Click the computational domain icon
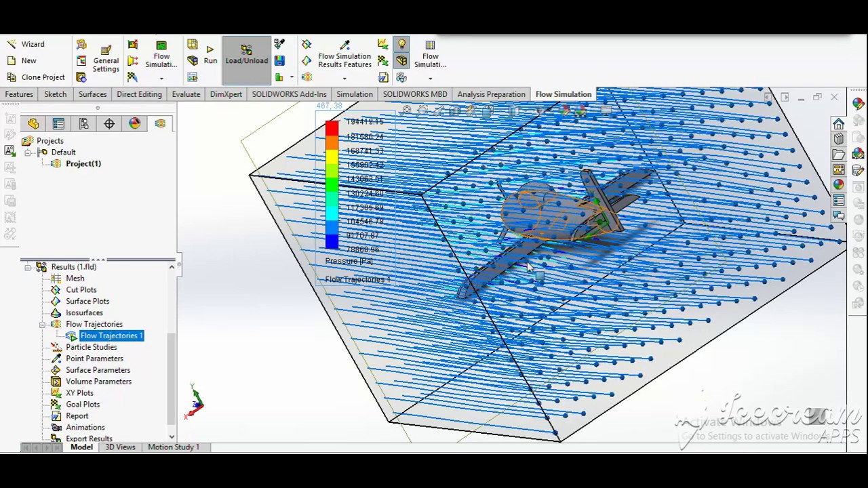This screenshot has width=868, height=488. (x=133, y=44)
